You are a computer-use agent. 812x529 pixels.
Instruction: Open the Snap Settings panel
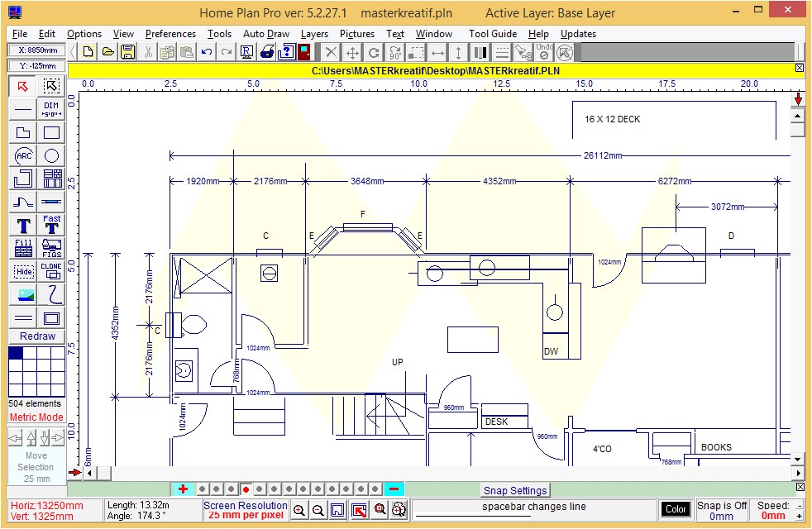pyautogui.click(x=515, y=491)
